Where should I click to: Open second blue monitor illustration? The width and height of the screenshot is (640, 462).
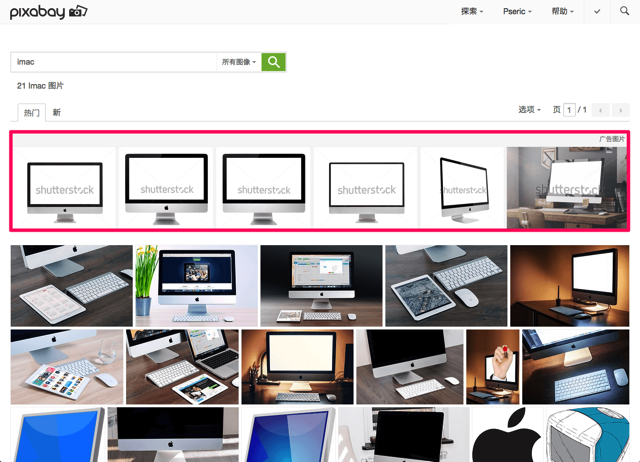tap(288, 435)
